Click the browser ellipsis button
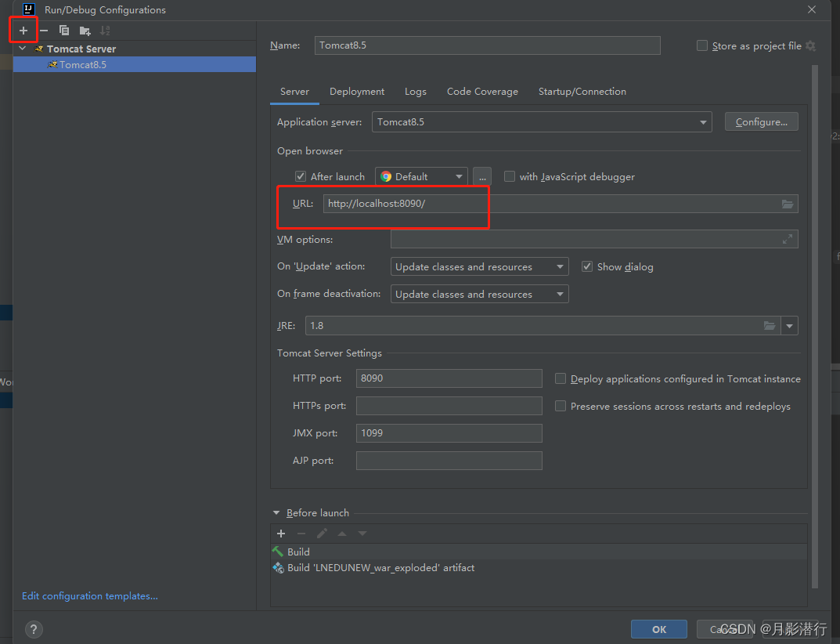 [482, 176]
